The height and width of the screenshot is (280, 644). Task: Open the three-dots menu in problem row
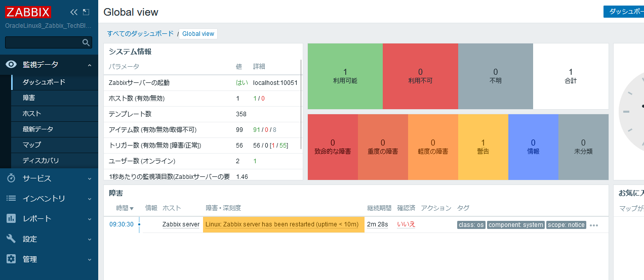click(594, 225)
